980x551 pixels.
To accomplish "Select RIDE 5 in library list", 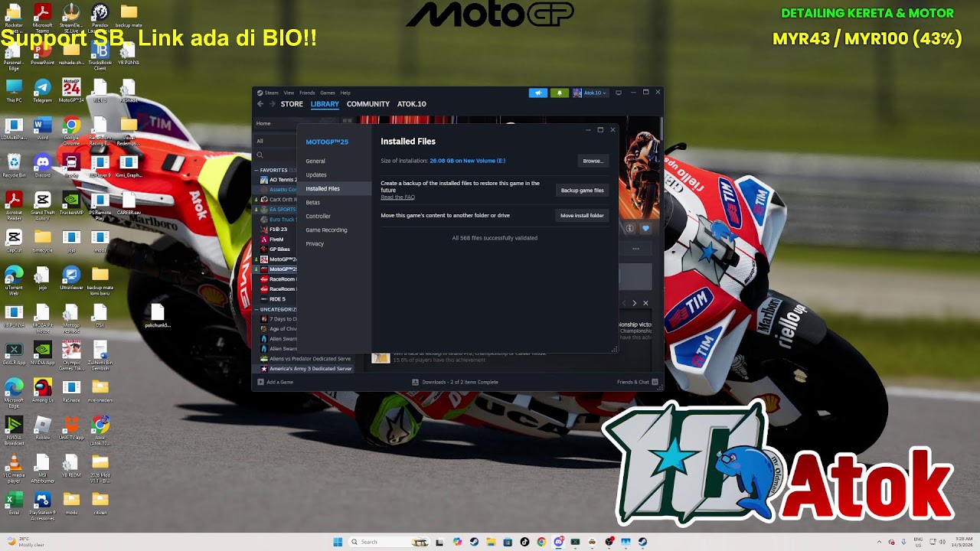I will pyautogui.click(x=277, y=299).
